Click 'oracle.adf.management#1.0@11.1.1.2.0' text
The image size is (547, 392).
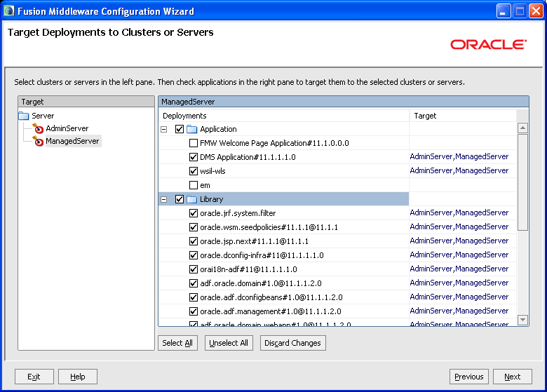click(271, 311)
